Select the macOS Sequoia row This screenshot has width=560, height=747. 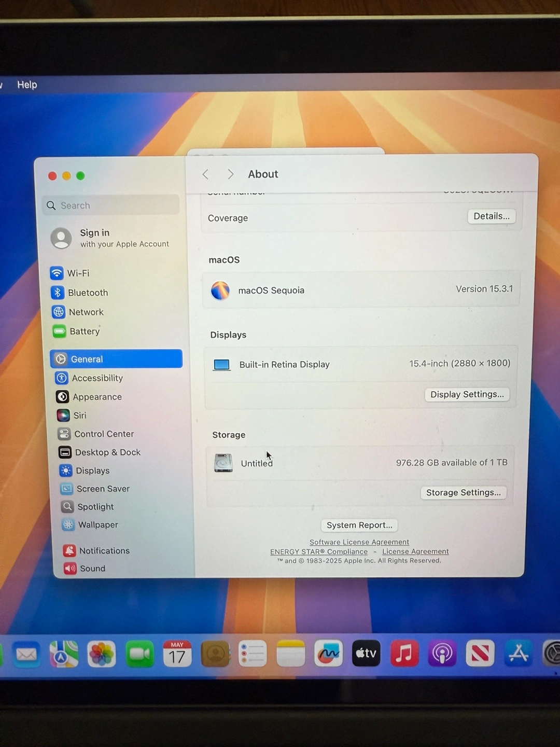(x=361, y=289)
